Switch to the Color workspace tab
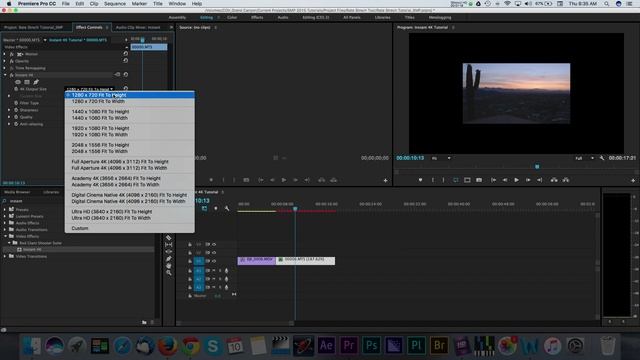 point(232,18)
